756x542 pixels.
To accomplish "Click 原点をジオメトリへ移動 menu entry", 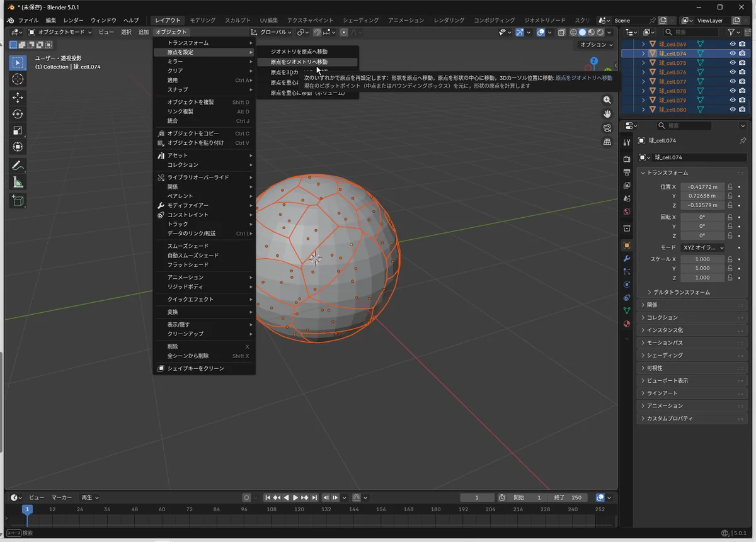I will pos(299,62).
